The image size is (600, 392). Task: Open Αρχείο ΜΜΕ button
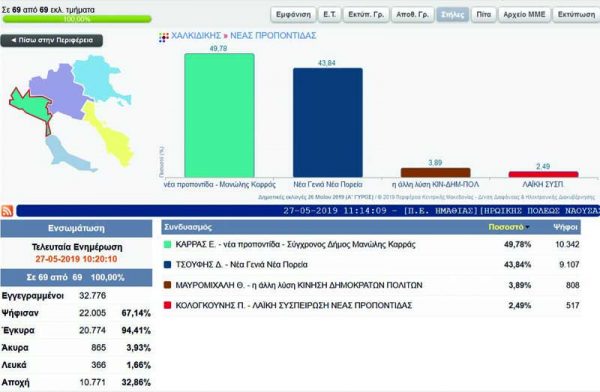[524, 15]
